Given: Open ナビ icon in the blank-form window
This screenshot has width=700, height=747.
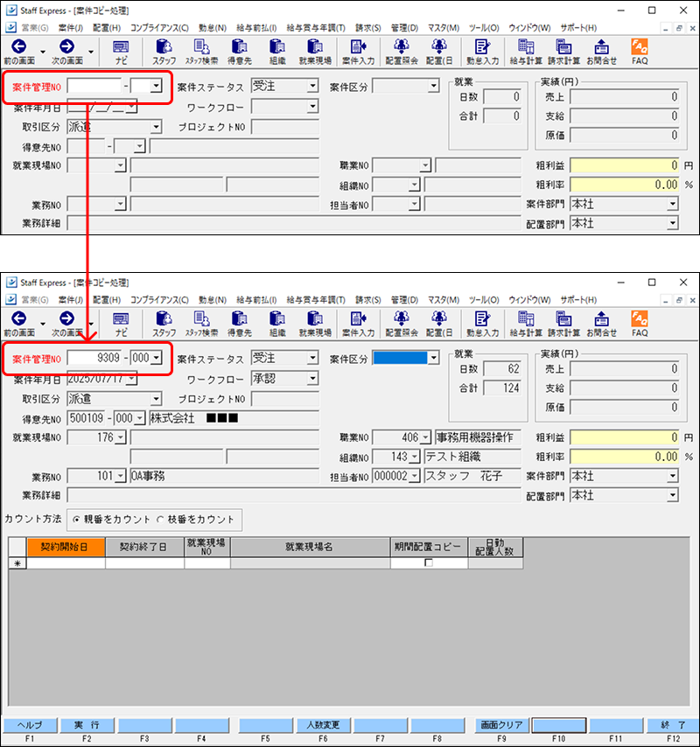Looking at the screenshot, I should 121,46.
